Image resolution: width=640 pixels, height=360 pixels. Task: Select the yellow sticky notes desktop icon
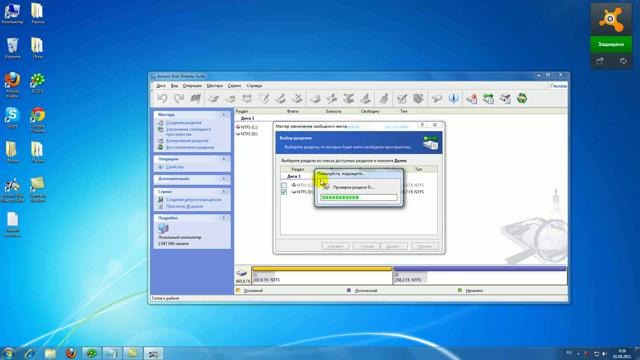tap(37, 189)
